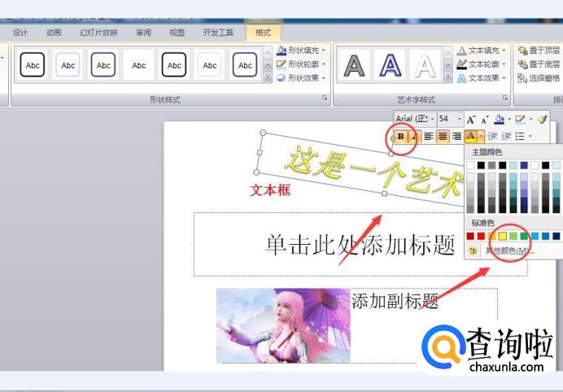This screenshot has width=563, height=392.
Task: Switch to the 开发工具 tab
Action: pos(218,33)
